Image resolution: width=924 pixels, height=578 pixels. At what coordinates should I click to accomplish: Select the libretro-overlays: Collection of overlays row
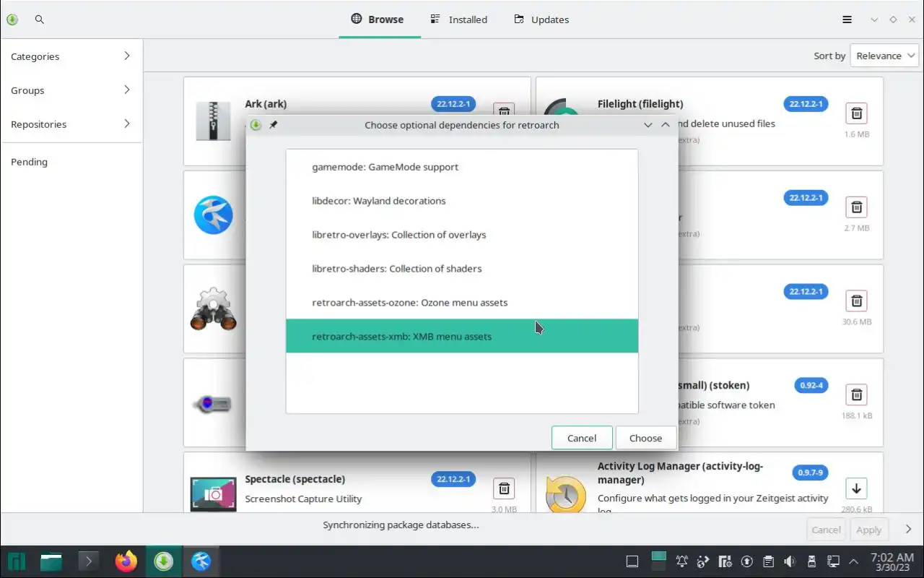462,235
